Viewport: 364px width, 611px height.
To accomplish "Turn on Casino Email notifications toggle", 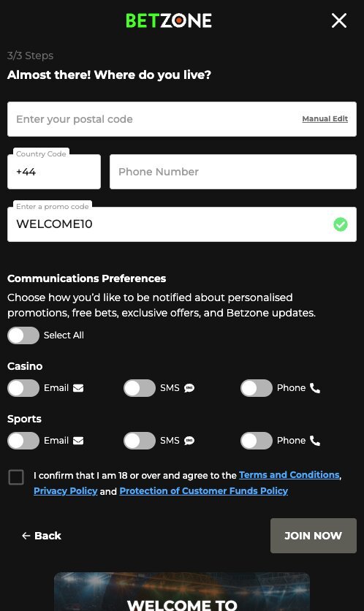I will [x=23, y=388].
